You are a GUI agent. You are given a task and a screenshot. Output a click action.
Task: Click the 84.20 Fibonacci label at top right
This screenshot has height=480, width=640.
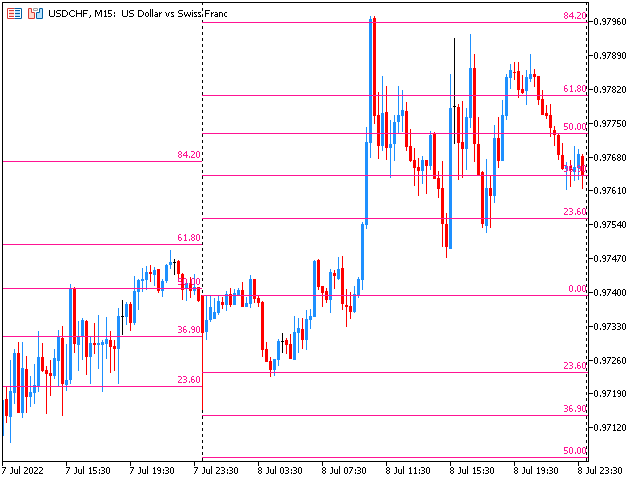(574, 16)
